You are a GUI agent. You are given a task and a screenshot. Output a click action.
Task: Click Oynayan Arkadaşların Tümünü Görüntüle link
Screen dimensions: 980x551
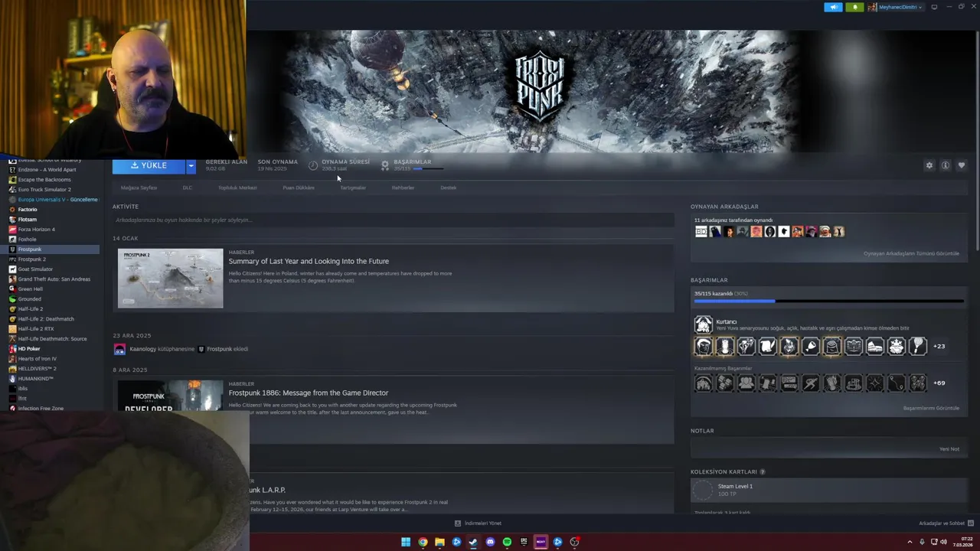click(x=911, y=253)
